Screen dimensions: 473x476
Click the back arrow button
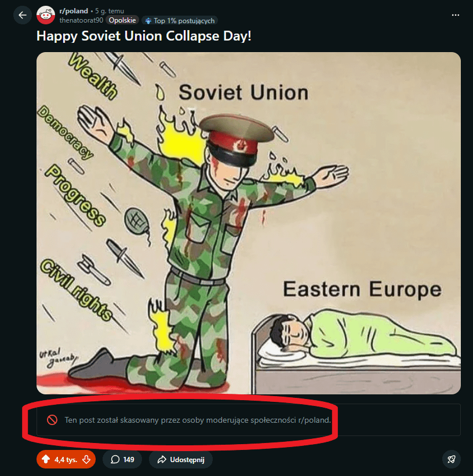23,15
